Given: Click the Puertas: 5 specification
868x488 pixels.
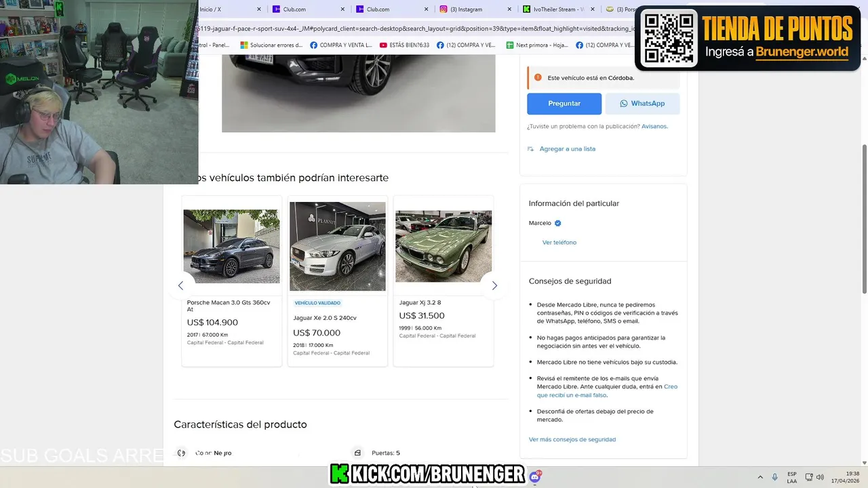Looking at the screenshot, I should pos(386,453).
